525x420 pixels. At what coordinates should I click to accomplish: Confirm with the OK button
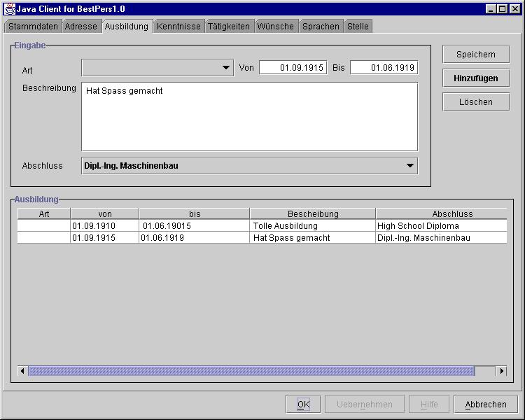[303, 404]
